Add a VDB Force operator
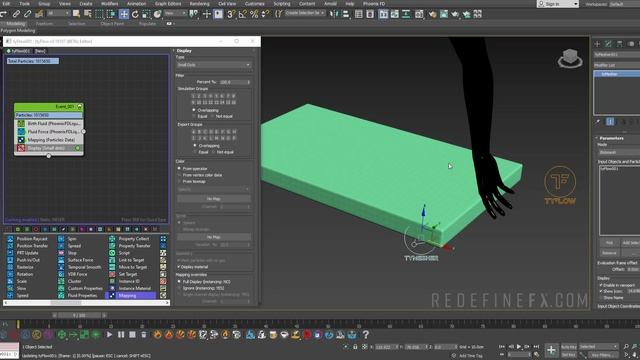The width and height of the screenshot is (640, 360). [x=73, y=274]
